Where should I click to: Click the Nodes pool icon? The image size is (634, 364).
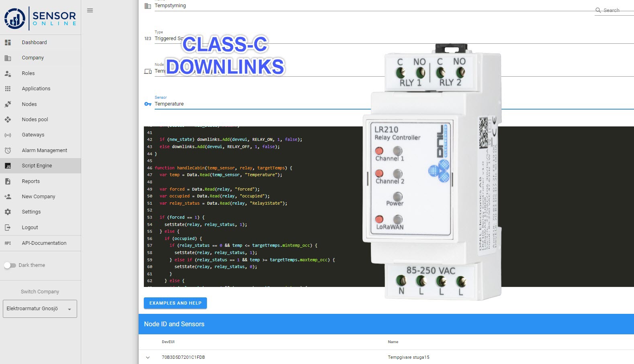point(8,120)
